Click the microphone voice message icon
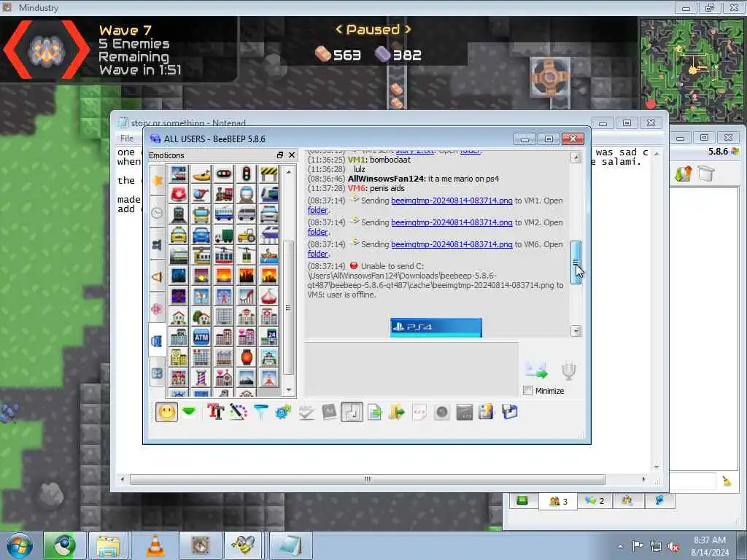 [x=568, y=370]
